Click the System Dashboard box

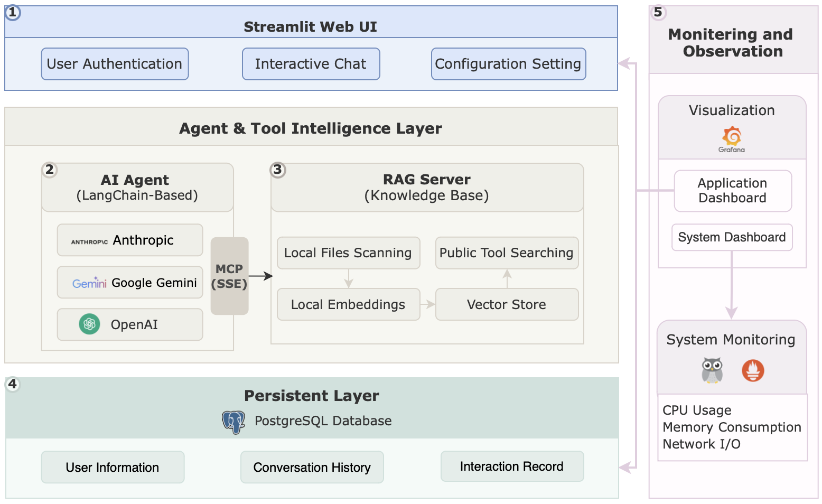(732, 237)
